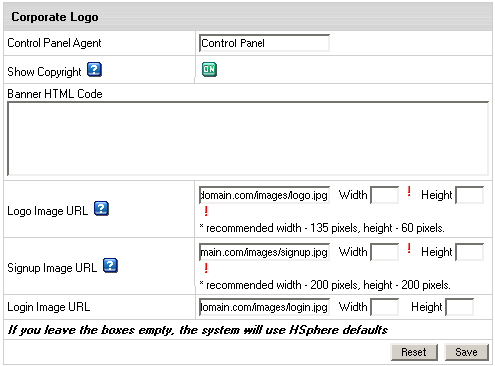This screenshot has height=366, width=495.
Task: Click the Signup Image URL input field
Action: (264, 252)
